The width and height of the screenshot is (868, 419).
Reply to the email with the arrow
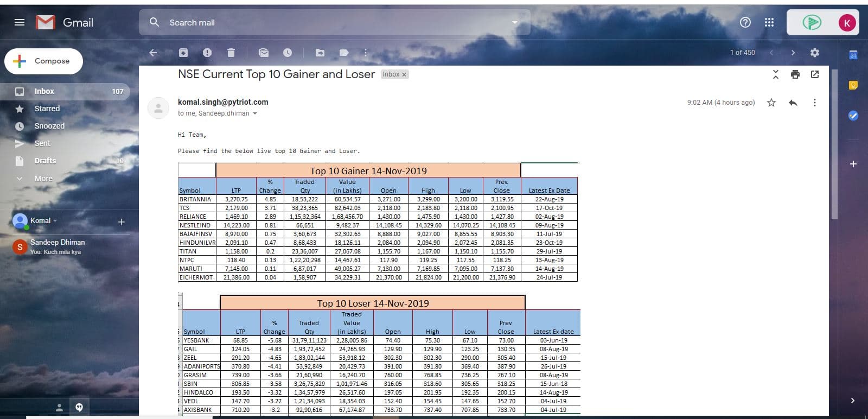pos(793,103)
